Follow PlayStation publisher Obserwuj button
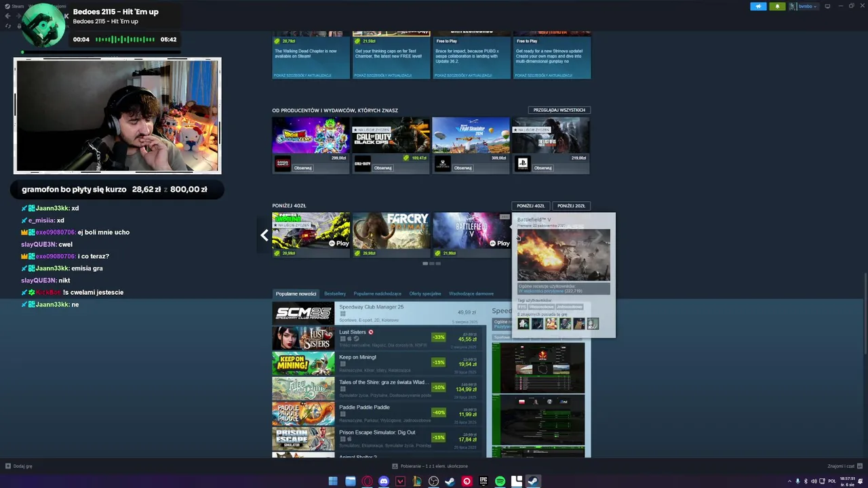The width and height of the screenshot is (868, 488). coord(543,168)
